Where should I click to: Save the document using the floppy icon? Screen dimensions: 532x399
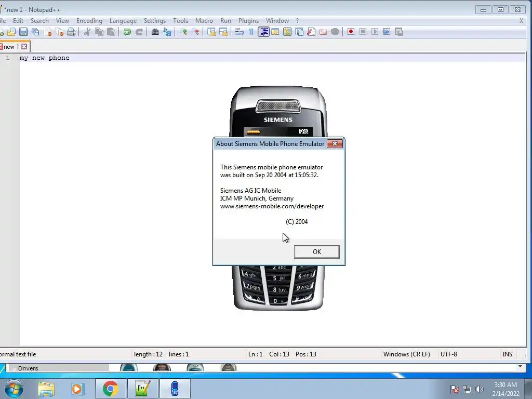pos(23,32)
